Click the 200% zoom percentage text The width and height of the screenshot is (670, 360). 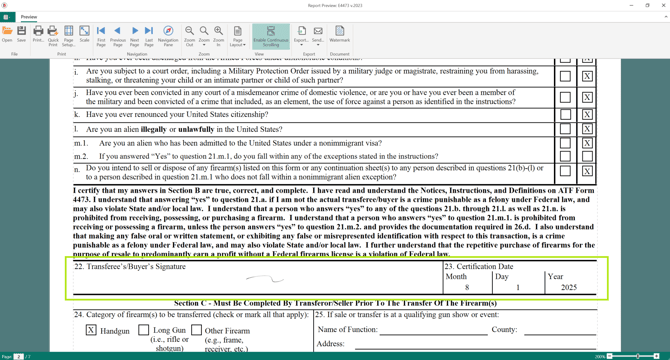tap(600, 356)
